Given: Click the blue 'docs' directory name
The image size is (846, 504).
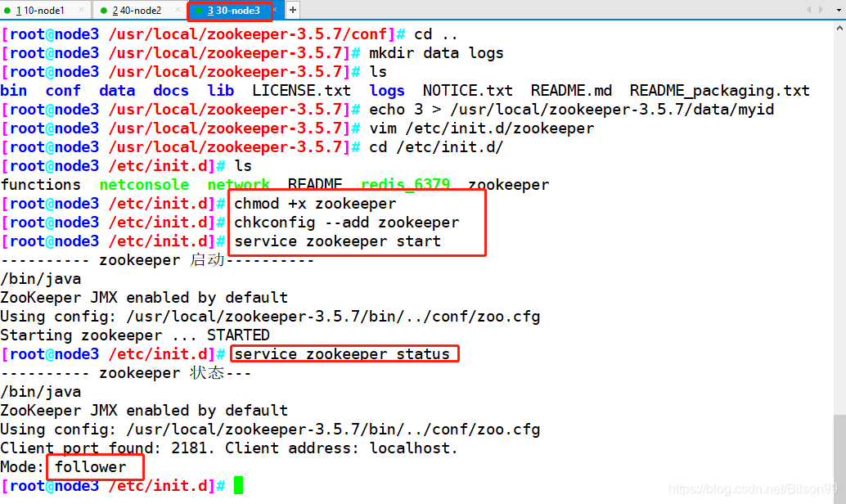Looking at the screenshot, I should coord(170,91).
